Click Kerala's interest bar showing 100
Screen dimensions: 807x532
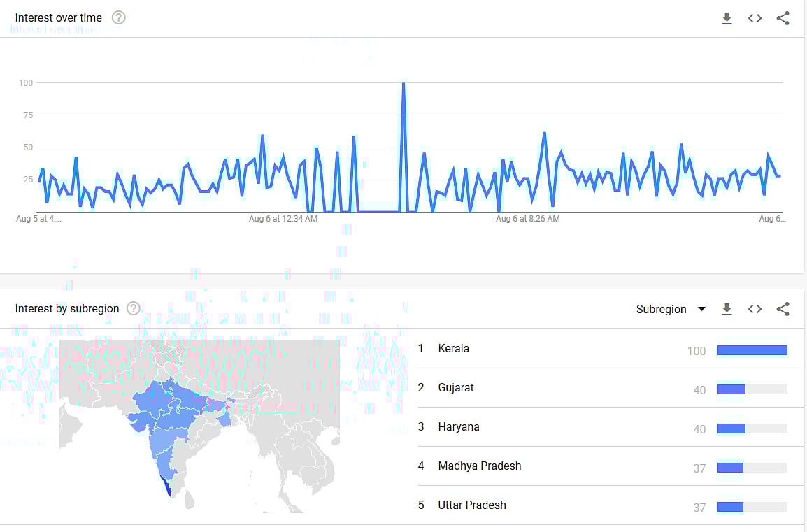tap(752, 350)
